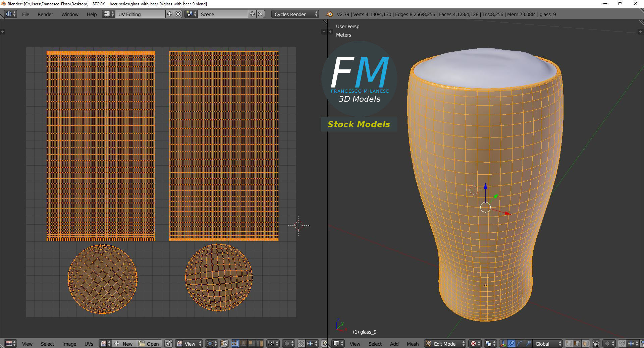644x348 pixels.
Task: Add a new scene with plus icon
Action: 252,14
